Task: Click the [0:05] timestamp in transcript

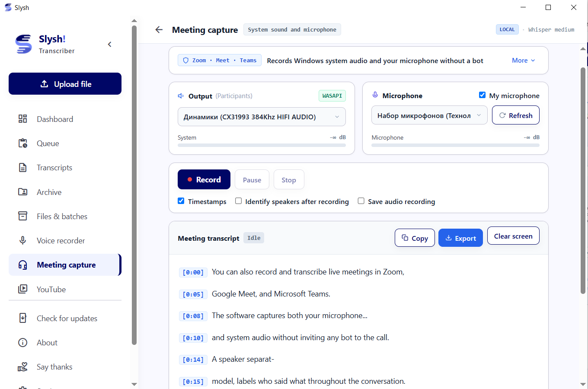Action: (193, 294)
